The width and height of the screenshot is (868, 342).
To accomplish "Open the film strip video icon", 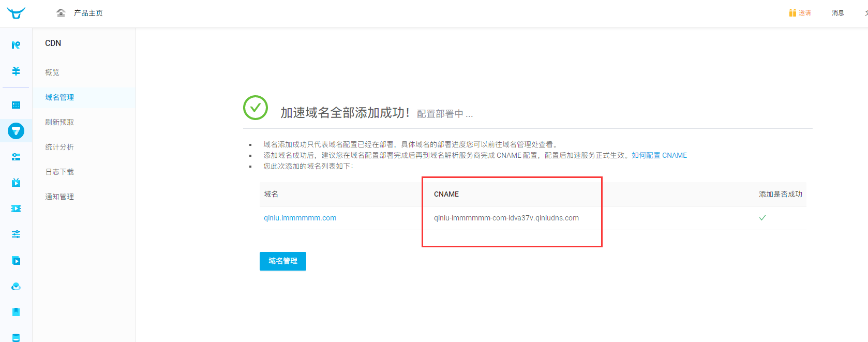I will (x=16, y=209).
